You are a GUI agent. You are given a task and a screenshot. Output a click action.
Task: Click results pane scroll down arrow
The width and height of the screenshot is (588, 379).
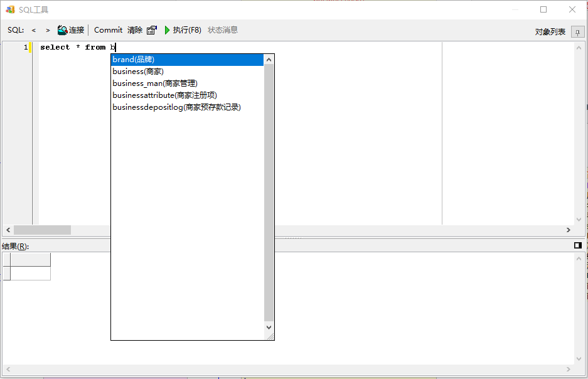click(x=579, y=359)
